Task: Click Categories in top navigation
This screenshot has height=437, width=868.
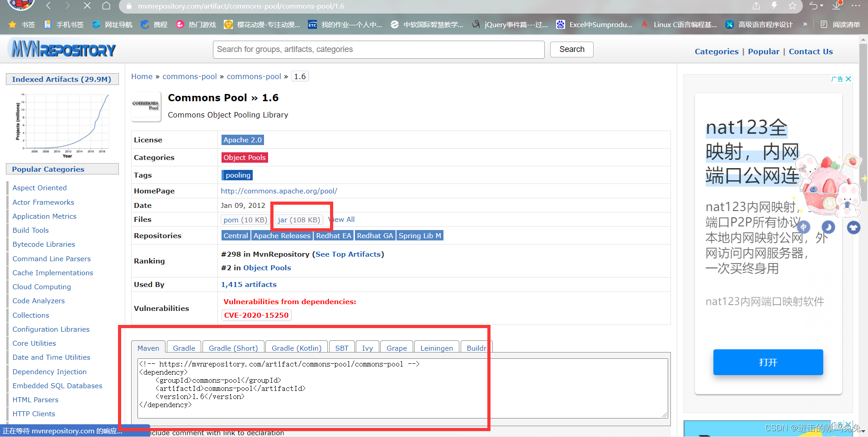Action: click(717, 52)
